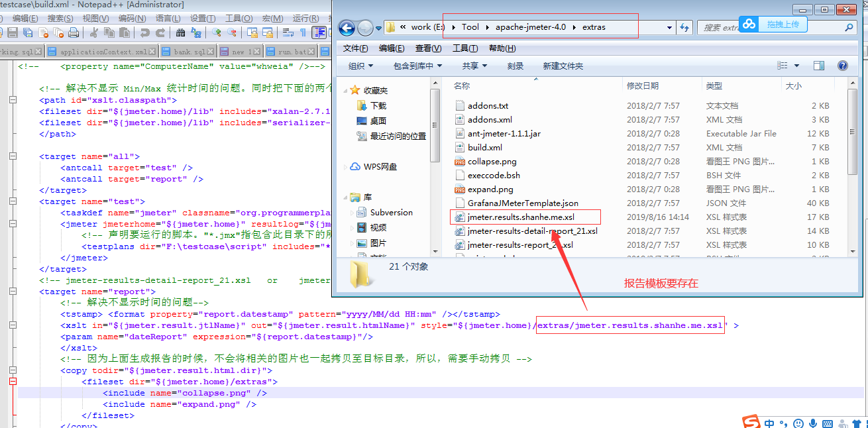This screenshot has width=868, height=428.
Task: Toggle indent guide in Notepad++ toolbar
Action: (x=319, y=32)
